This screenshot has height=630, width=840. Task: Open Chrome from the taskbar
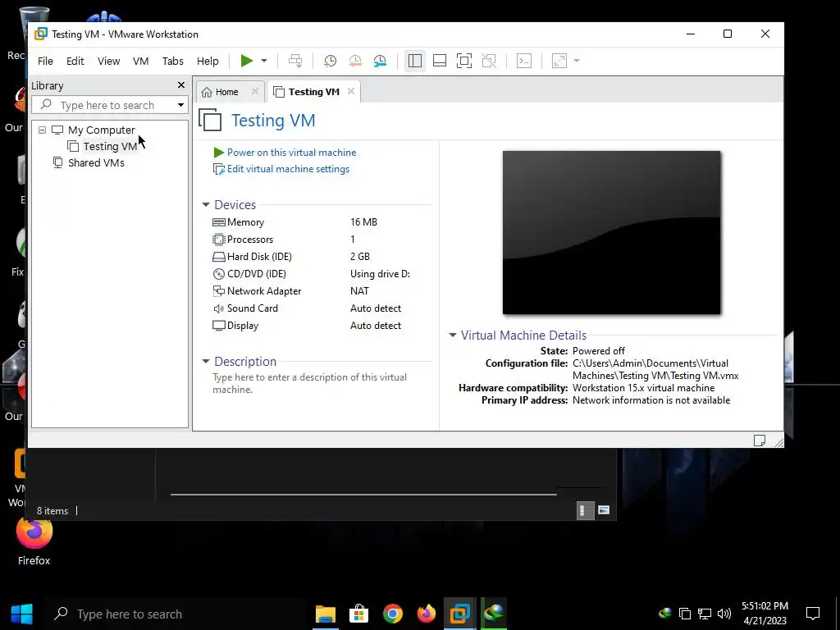(x=393, y=614)
